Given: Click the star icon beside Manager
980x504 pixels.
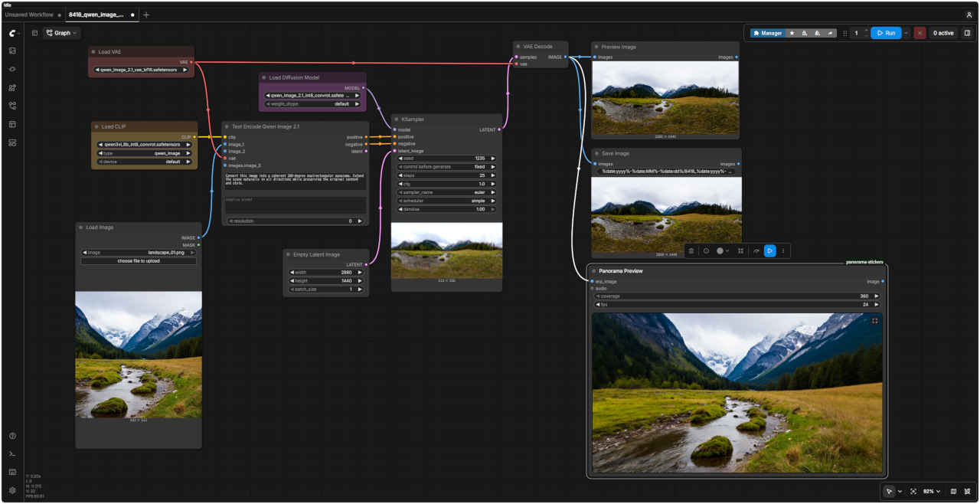Looking at the screenshot, I should pyautogui.click(x=792, y=33).
